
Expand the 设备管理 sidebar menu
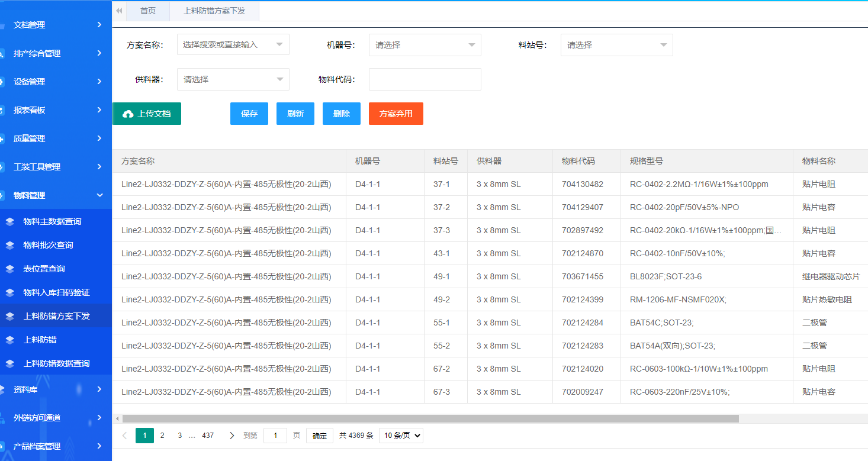(x=56, y=82)
